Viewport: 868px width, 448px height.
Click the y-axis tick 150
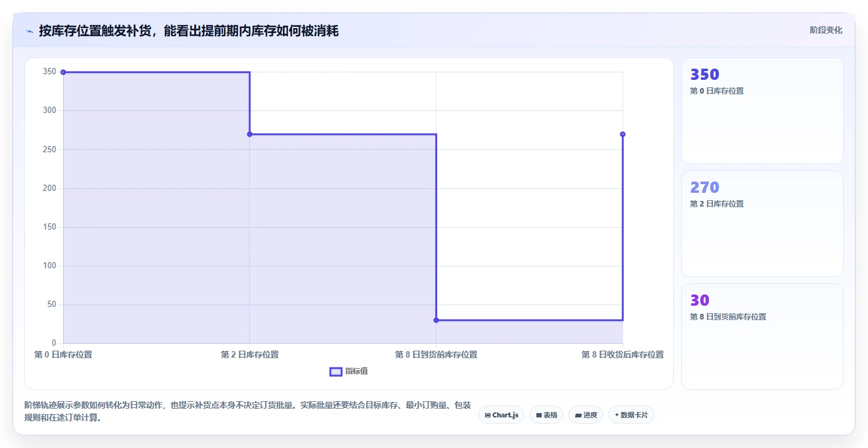[x=49, y=226]
